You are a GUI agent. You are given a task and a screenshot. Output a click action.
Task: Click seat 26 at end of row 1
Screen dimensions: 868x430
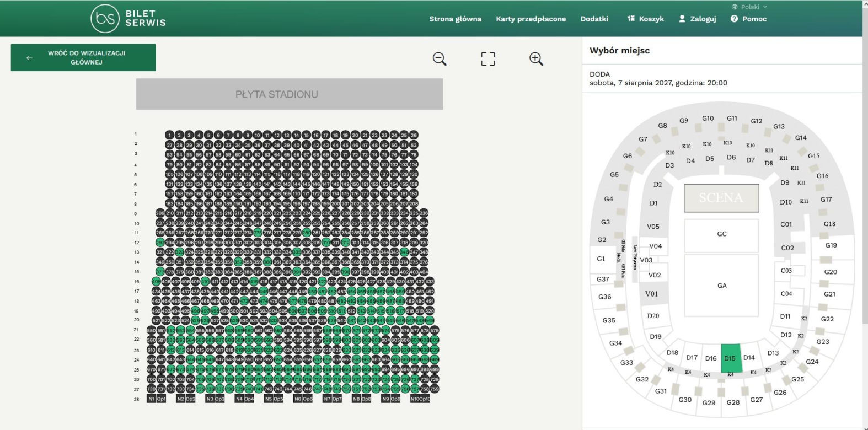[x=414, y=135]
